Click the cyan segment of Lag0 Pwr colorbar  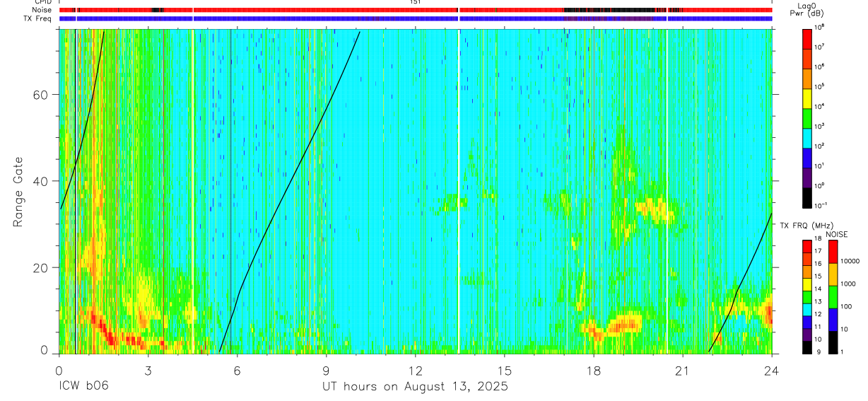[807, 137]
